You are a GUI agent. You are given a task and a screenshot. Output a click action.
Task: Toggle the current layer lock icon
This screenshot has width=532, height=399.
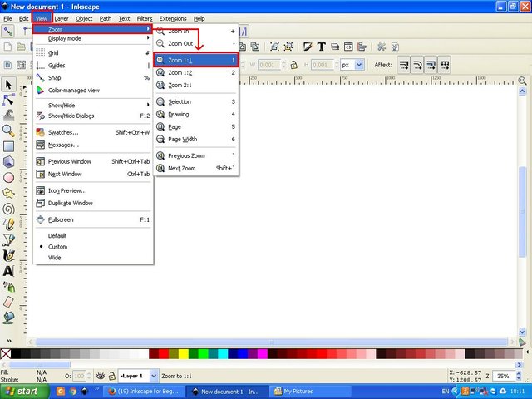click(x=111, y=376)
